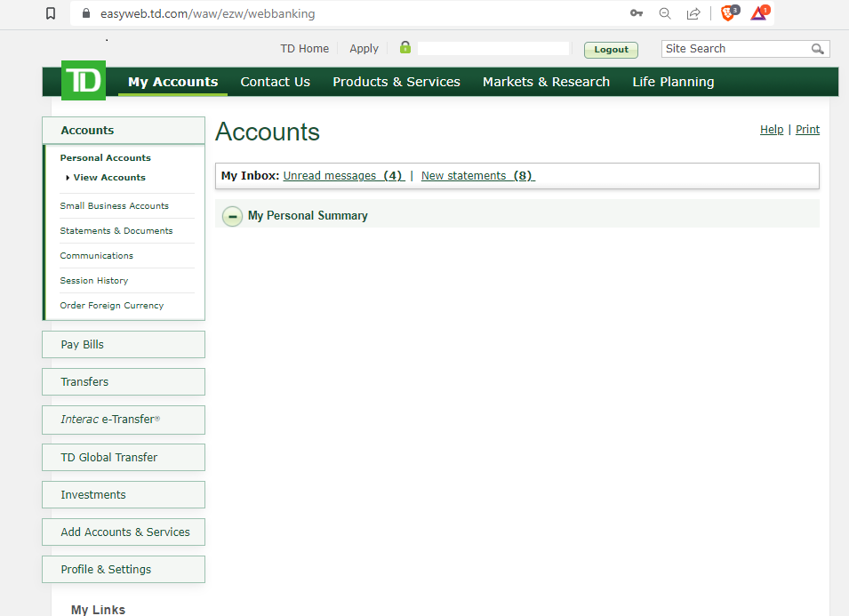Click the share page icon

[x=693, y=13]
